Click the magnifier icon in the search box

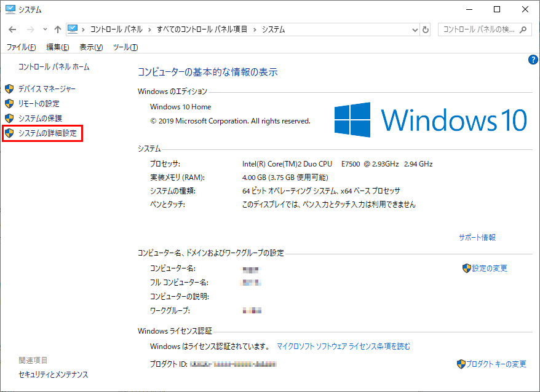coord(524,29)
